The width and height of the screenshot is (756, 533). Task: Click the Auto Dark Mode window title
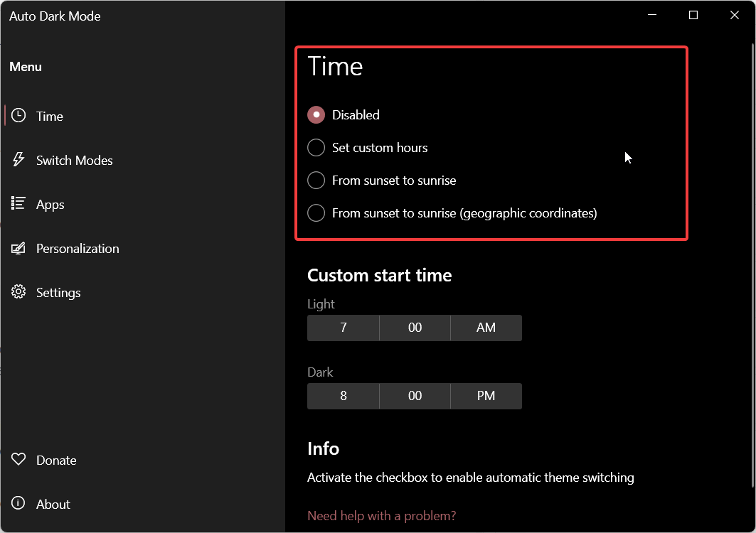tap(55, 16)
